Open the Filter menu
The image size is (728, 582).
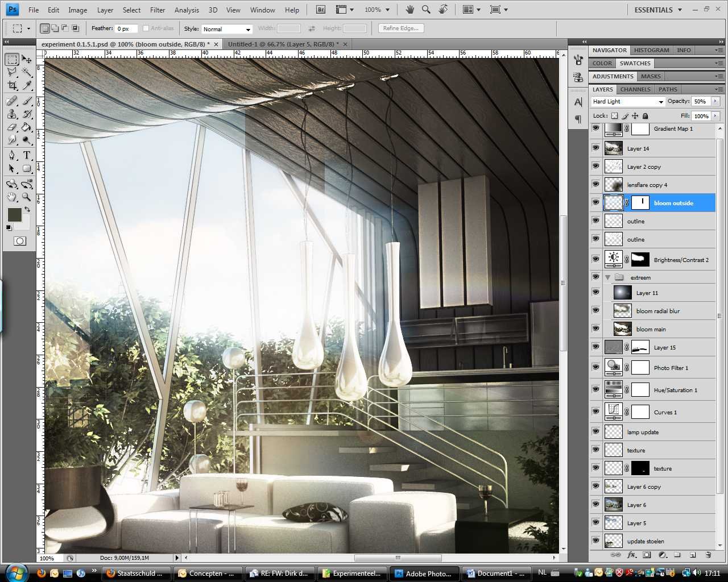pyautogui.click(x=158, y=10)
